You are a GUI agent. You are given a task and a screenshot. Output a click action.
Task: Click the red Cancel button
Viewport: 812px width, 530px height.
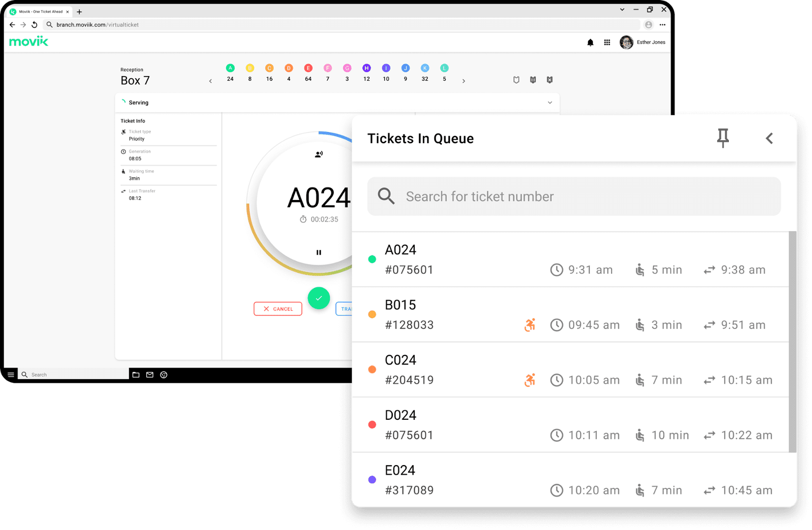[x=278, y=309]
